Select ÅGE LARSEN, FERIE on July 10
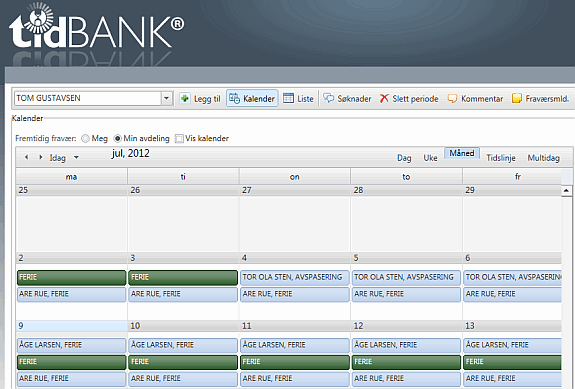Image resolution: width=575 pixels, height=389 pixels. [183, 345]
